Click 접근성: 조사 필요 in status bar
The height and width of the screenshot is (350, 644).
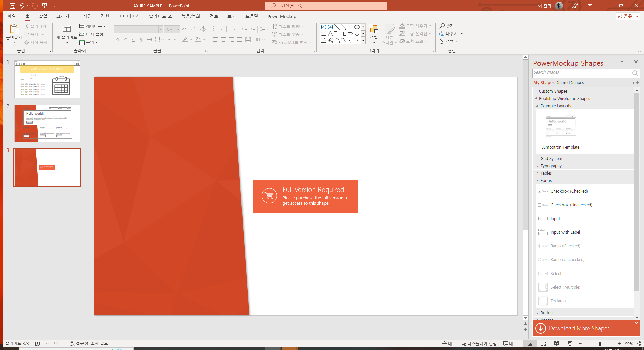click(89, 344)
